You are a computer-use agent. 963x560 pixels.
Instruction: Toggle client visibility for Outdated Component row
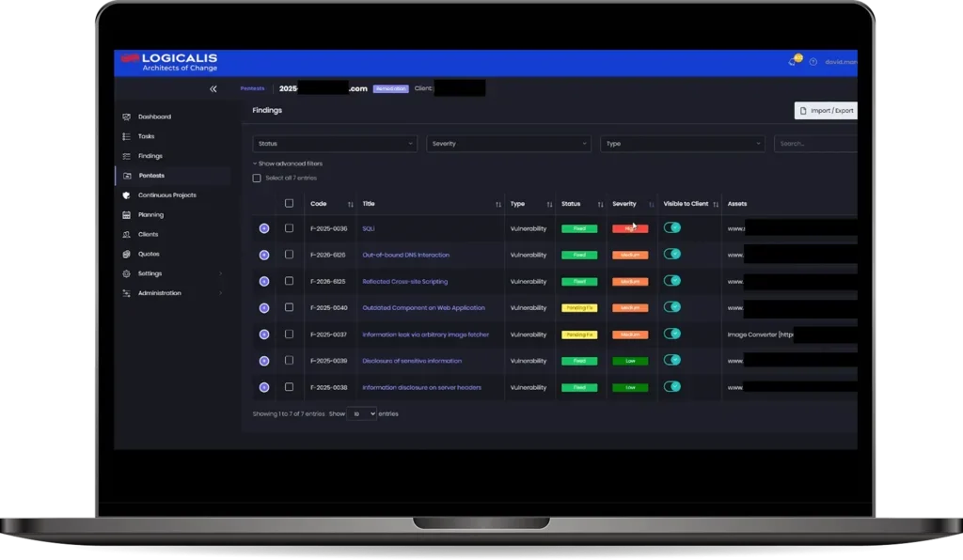click(x=671, y=306)
